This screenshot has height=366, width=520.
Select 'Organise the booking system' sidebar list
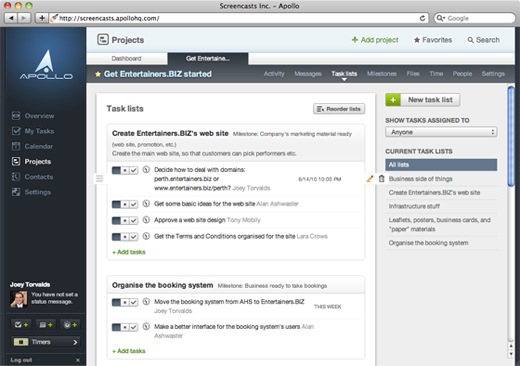428,243
